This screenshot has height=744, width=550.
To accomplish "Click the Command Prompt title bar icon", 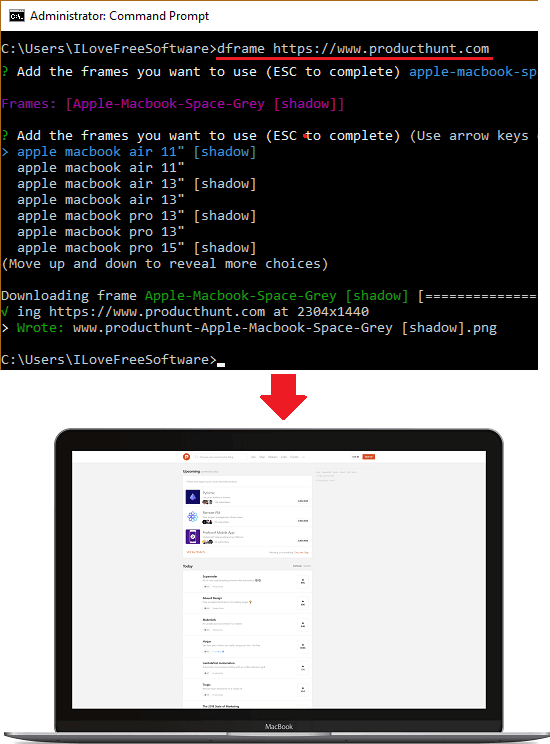I will (x=17, y=16).
